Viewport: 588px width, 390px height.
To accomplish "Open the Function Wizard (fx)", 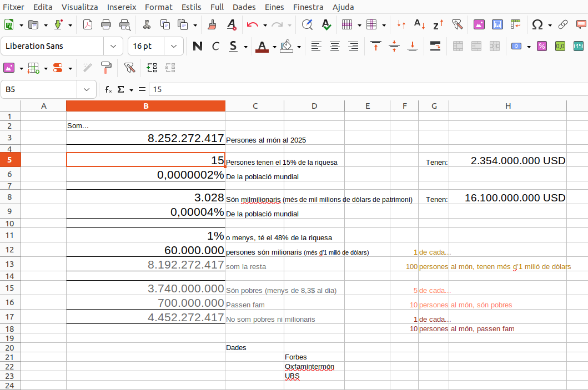I will point(109,89).
